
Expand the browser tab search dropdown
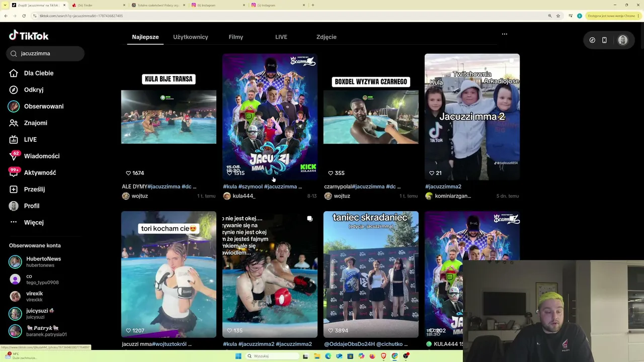tap(5, 5)
